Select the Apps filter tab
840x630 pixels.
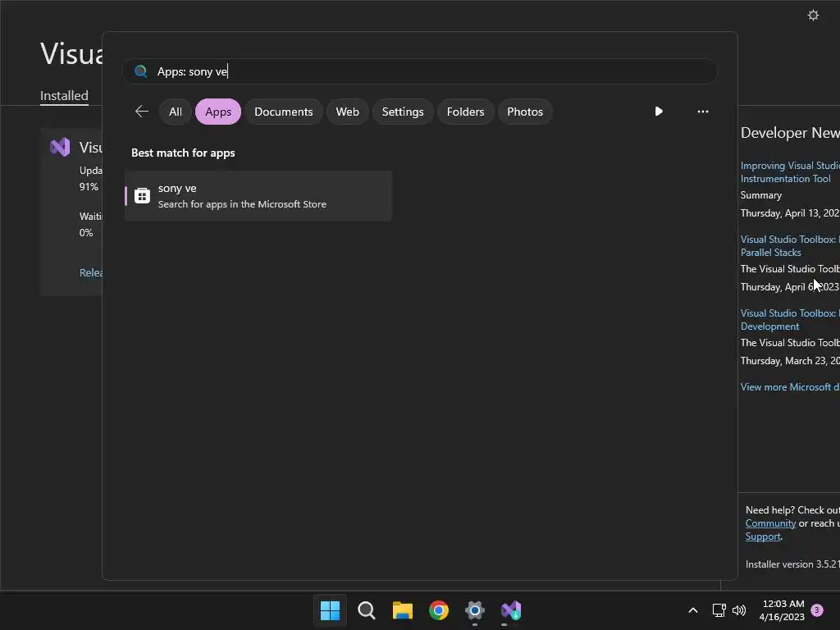(x=218, y=112)
